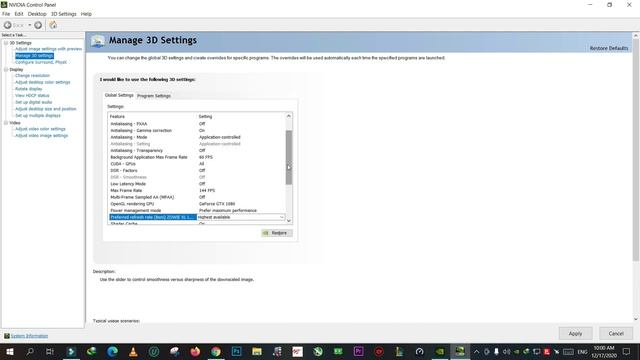Open Task View on taskbar
Image resolution: width=640 pixels, height=360 pixels.
50,351
